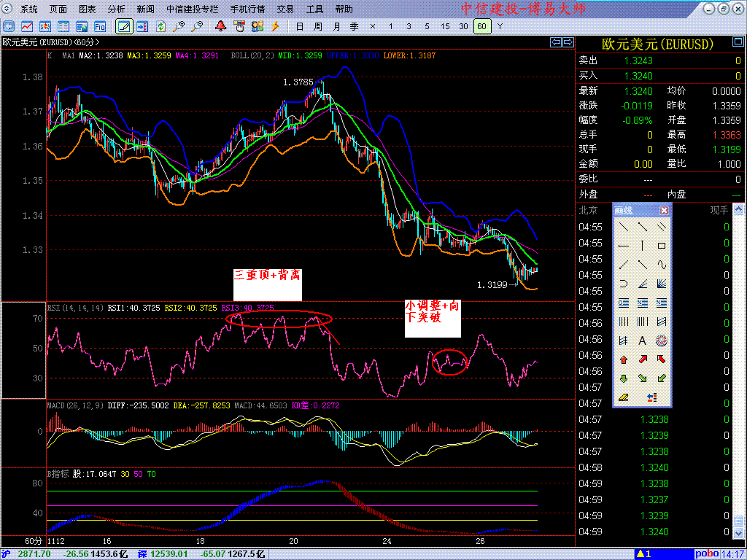Click the back arrow toolbar icon
Viewport: 747px width, 560px height.
tap(9, 27)
